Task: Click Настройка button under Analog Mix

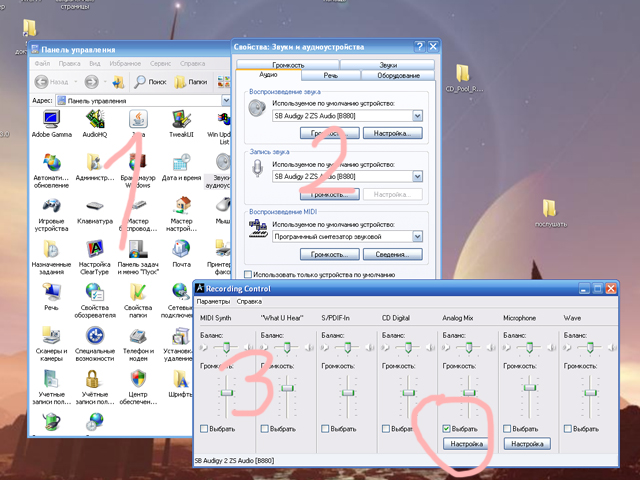Action: pos(467,443)
